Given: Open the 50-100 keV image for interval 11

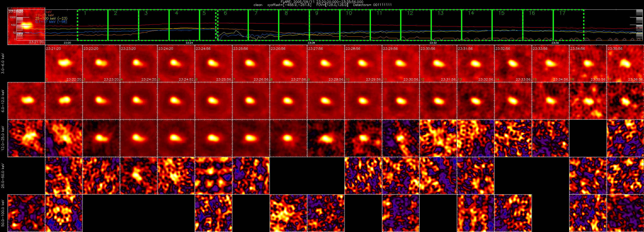Looking at the screenshot, I should tap(401, 213).
